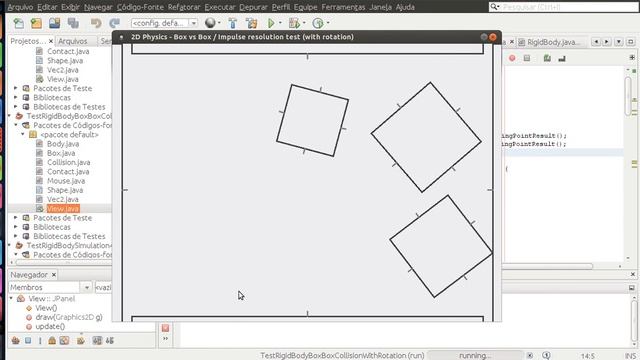Viewport: 640px width, 360px height.
Task: Click the red record macro icon in editor toolbar
Action: 512,58
